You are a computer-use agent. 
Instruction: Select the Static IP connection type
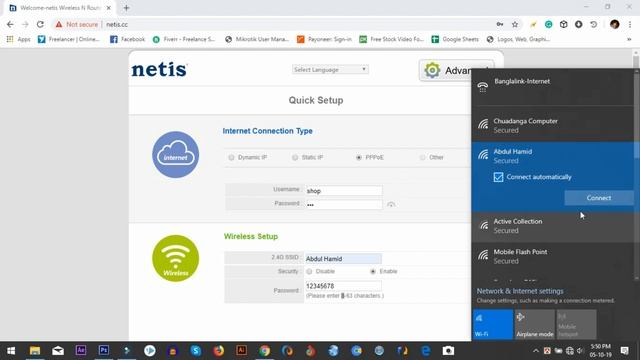(295, 157)
